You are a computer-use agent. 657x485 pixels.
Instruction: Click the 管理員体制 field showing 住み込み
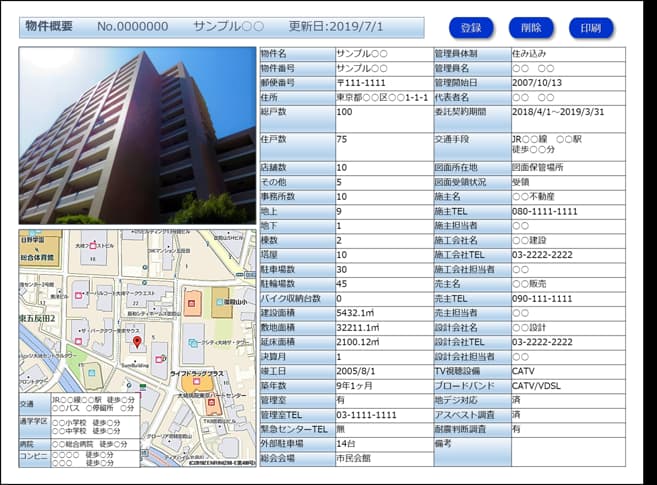[x=566, y=53]
